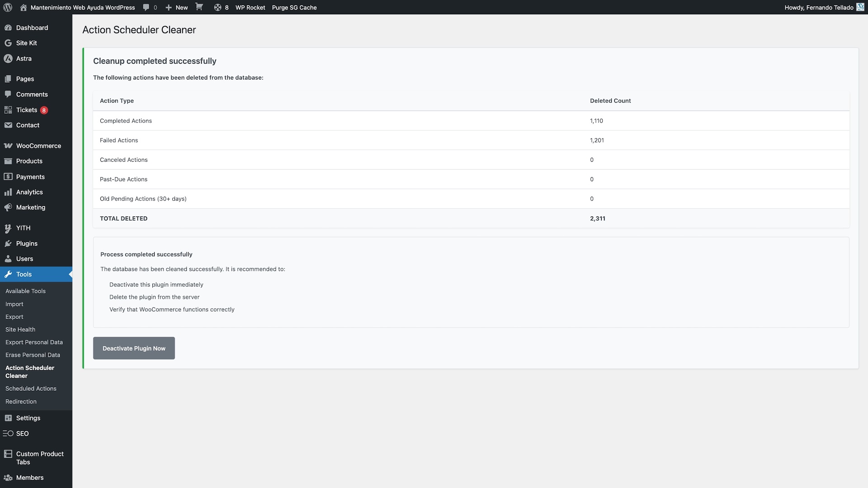This screenshot has width=868, height=488.
Task: Click the shopping cart icon in admin bar
Action: tap(199, 7)
